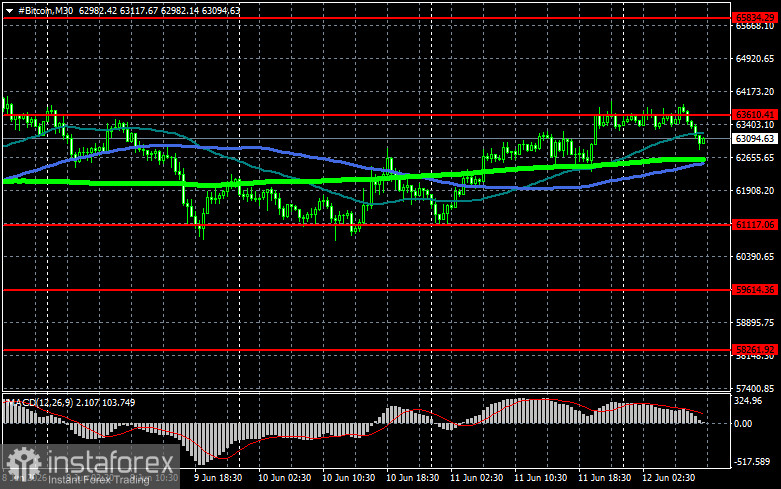Select the MACD scale value 324.96
The width and height of the screenshot is (781, 489).
[748, 401]
